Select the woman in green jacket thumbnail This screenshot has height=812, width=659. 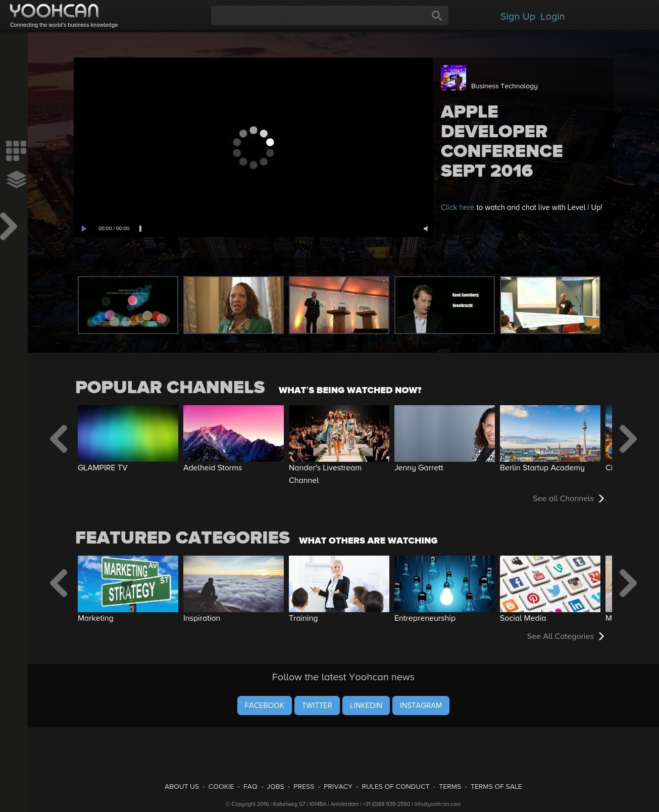coord(233,305)
